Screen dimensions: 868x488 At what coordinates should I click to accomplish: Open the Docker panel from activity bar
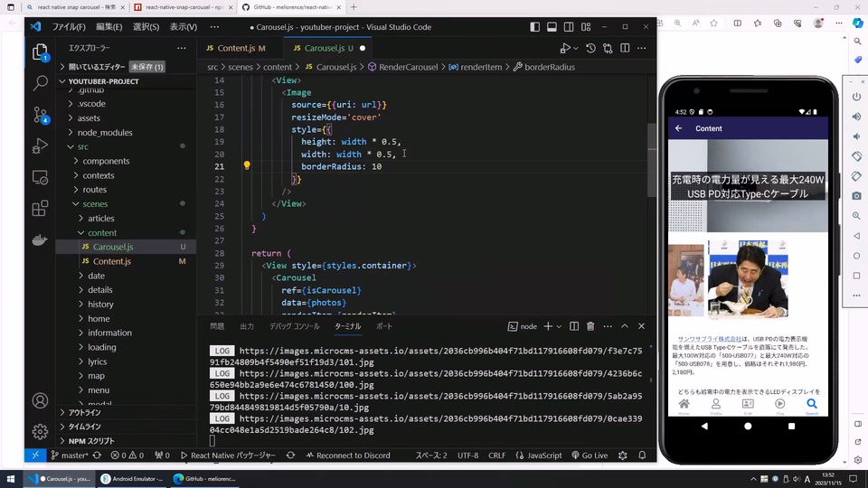pyautogui.click(x=40, y=239)
